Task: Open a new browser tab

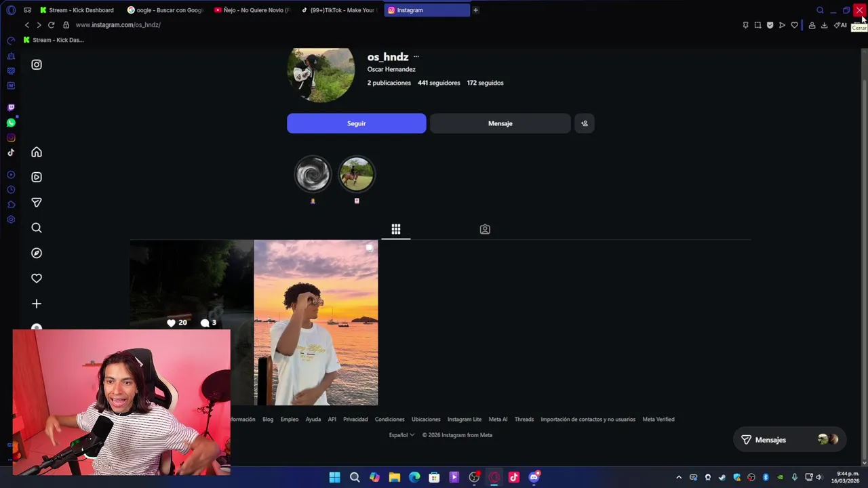Action: [475, 10]
